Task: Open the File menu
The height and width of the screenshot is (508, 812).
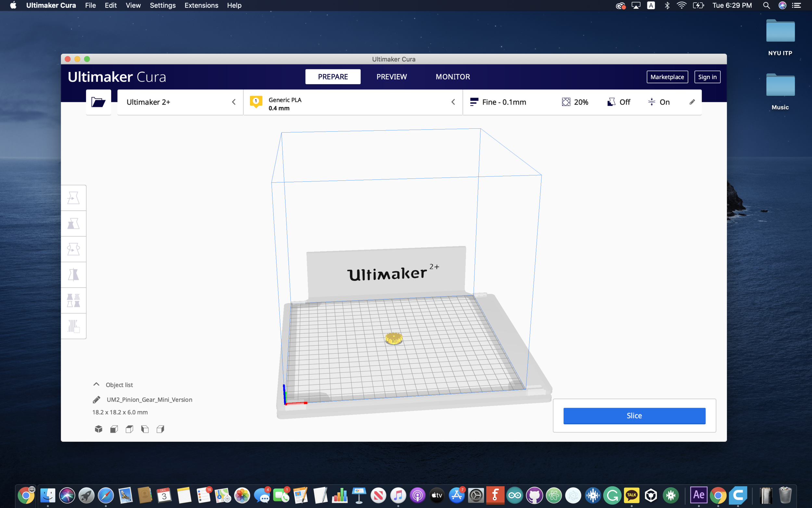Action: (90, 6)
